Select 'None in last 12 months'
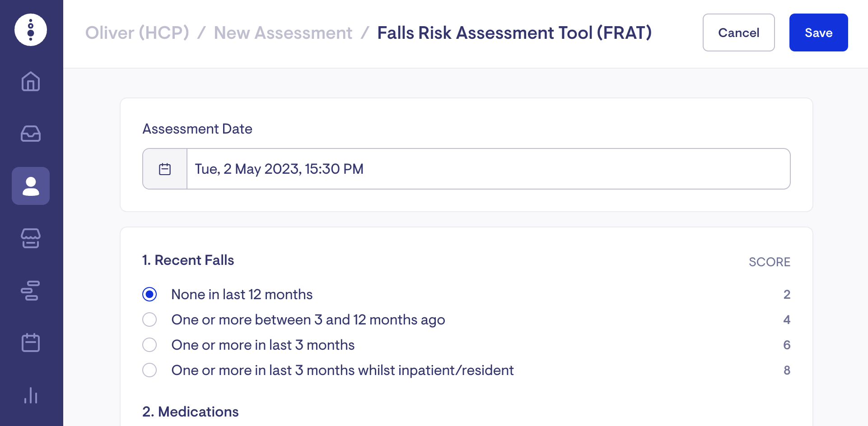 [149, 294]
